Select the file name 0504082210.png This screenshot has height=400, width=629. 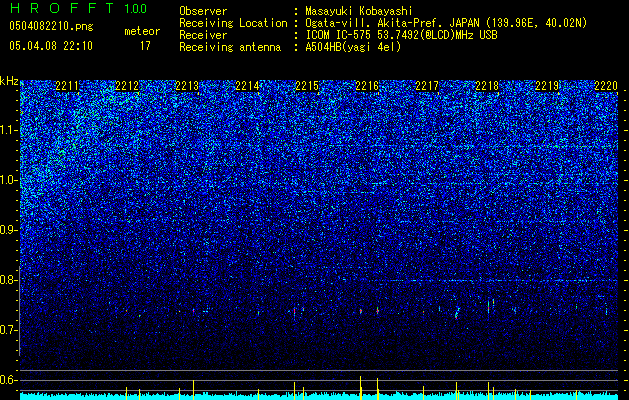point(51,26)
